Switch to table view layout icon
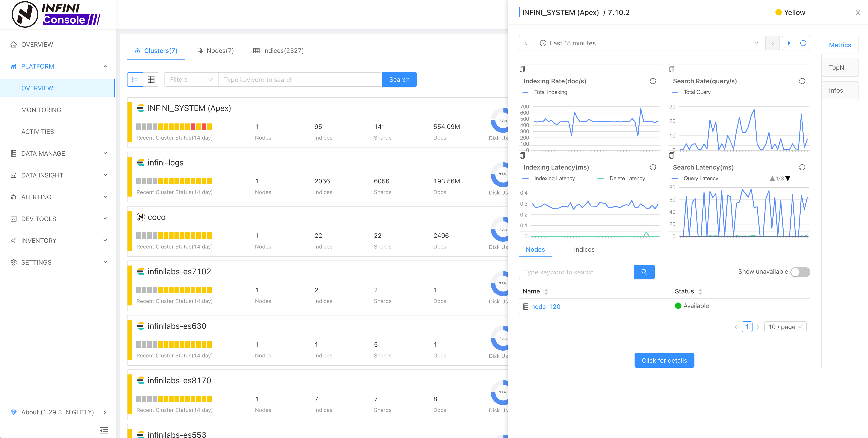The height and width of the screenshot is (438, 868). click(x=151, y=80)
